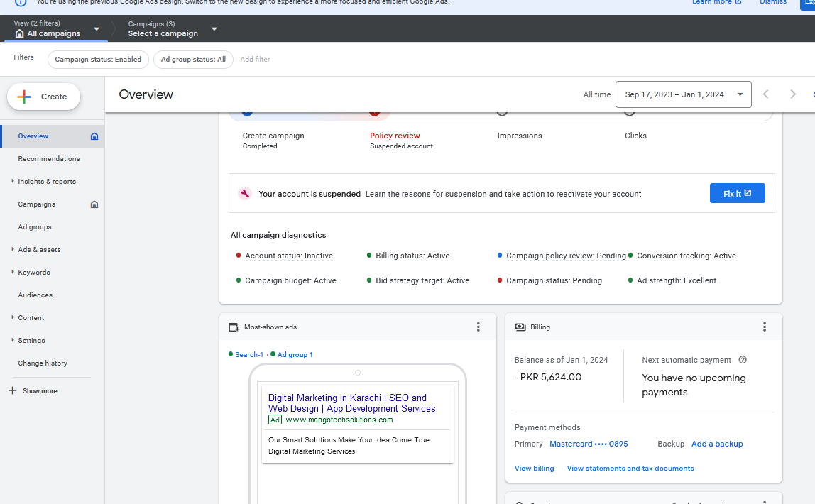Viewport: 815px width, 504px height.
Task: Expand the Keywords section
Action: coord(13,273)
